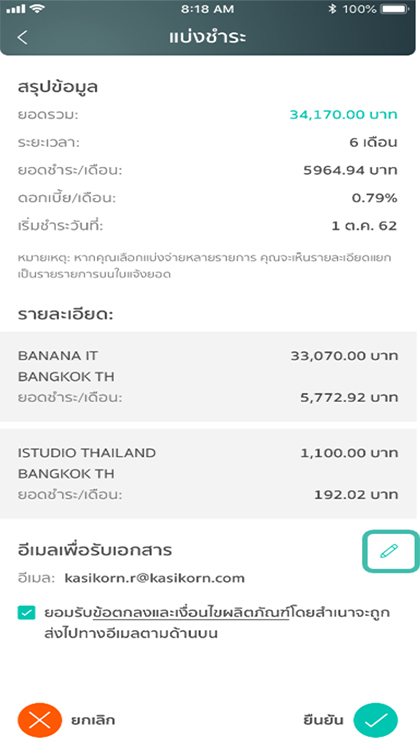Click the Wi-Fi status icon
Screen dimensions: 420x748
coord(36,8)
